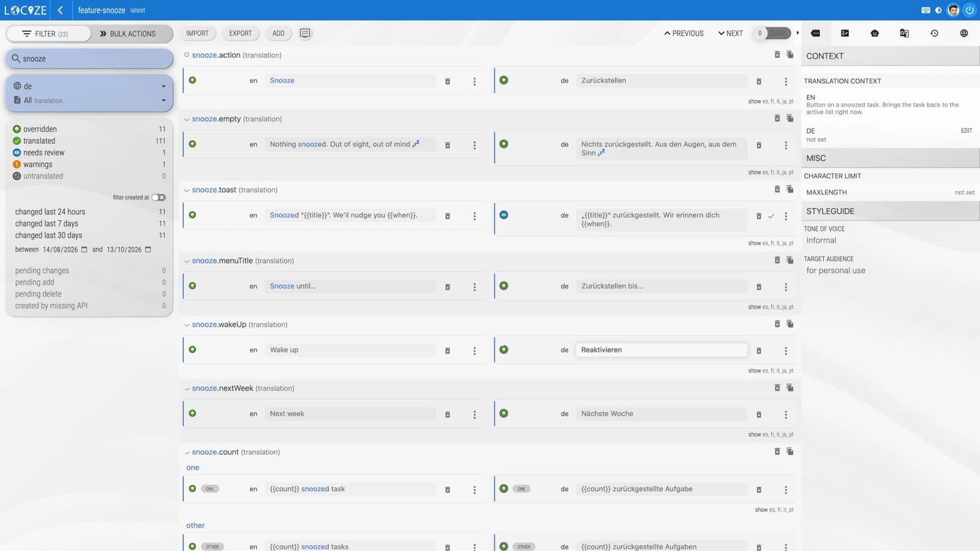Image resolution: width=980 pixels, height=551 pixels.
Task: Go back with the header back arrow
Action: click(60, 10)
